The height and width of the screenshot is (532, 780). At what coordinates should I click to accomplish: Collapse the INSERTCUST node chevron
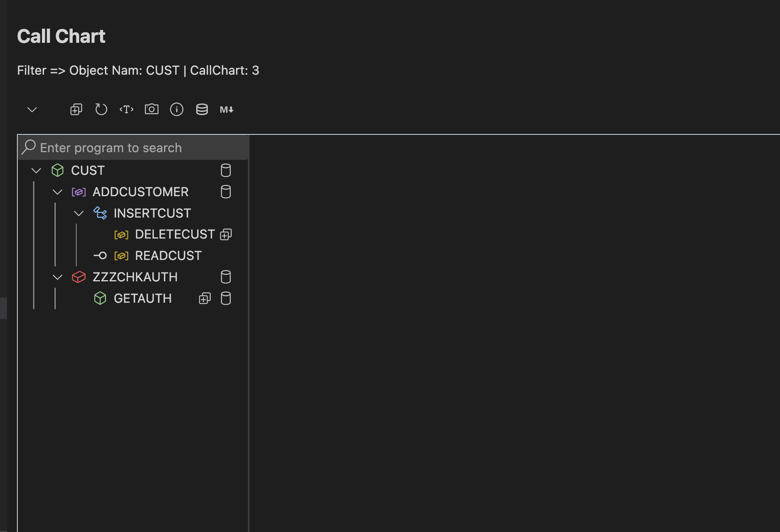click(x=79, y=213)
